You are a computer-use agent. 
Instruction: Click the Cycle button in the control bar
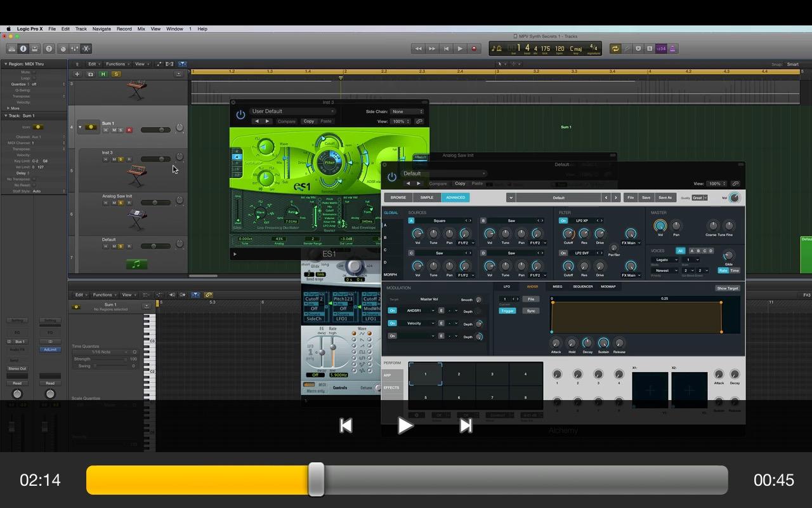click(615, 49)
